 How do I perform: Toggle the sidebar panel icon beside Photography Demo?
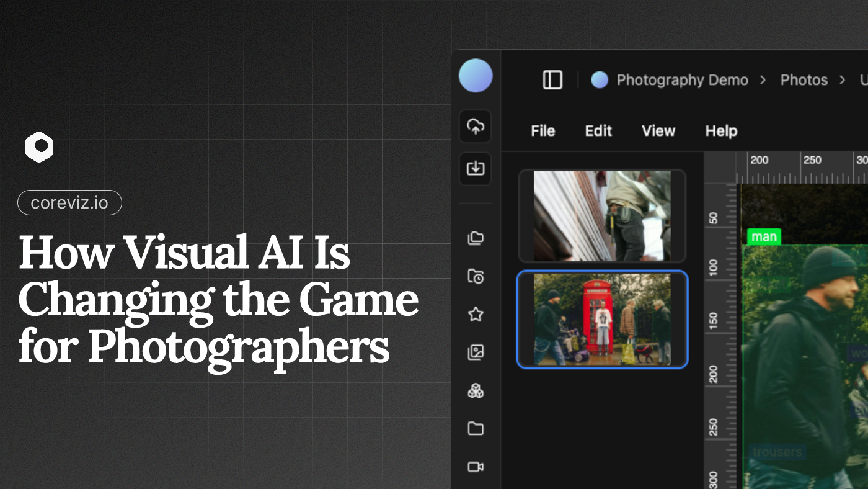(552, 80)
